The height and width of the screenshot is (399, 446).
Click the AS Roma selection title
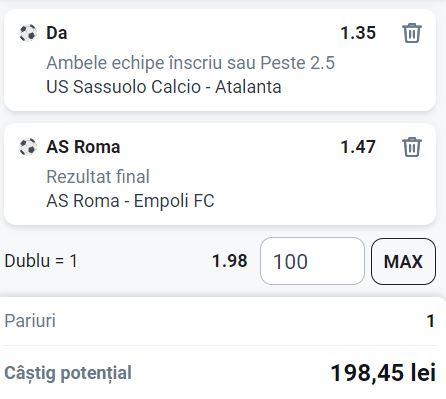tap(83, 147)
